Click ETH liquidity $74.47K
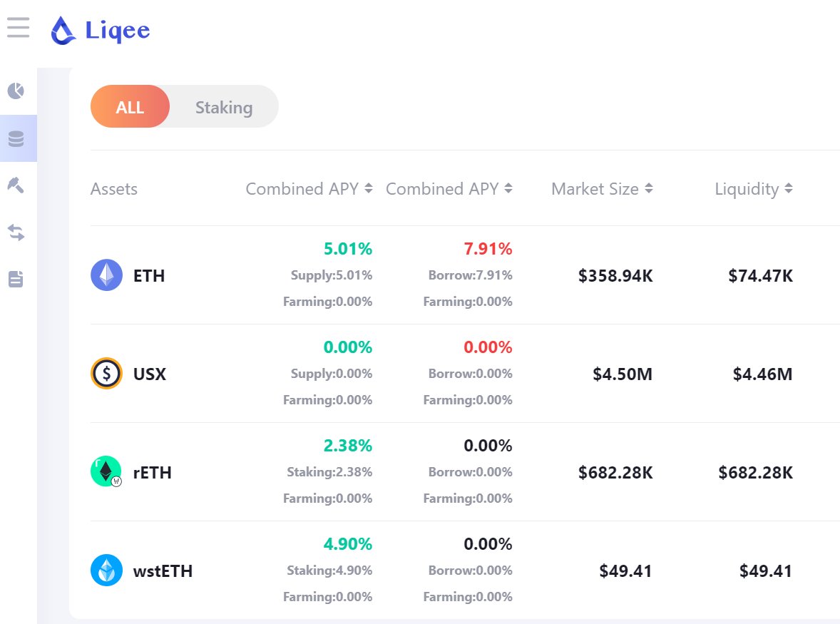This screenshot has width=840, height=624. pyautogui.click(x=761, y=276)
